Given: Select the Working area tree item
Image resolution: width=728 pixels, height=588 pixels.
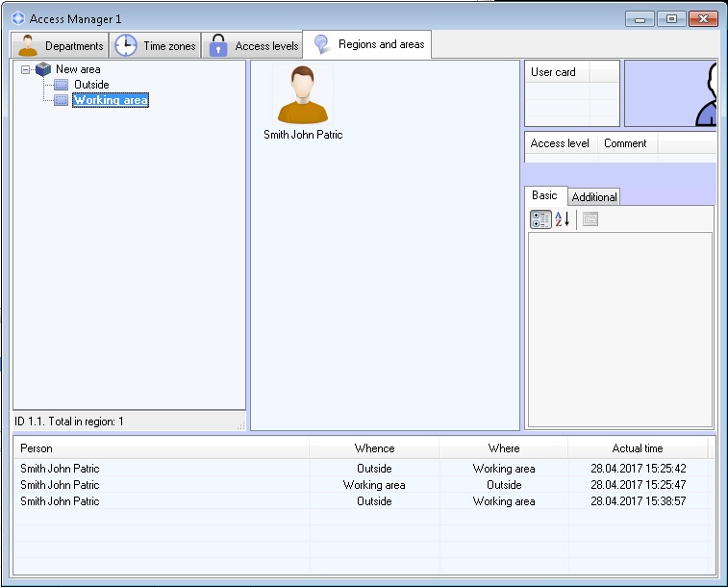Looking at the screenshot, I should [x=111, y=100].
